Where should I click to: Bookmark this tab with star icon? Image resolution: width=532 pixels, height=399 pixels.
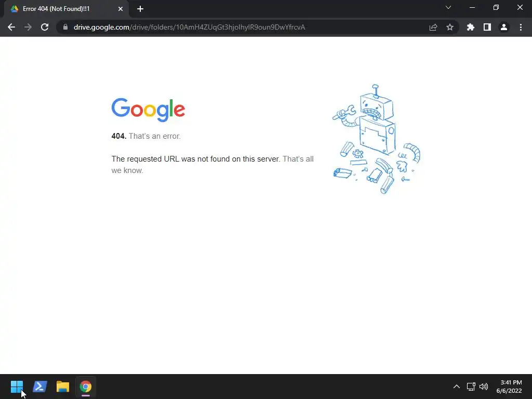(450, 27)
